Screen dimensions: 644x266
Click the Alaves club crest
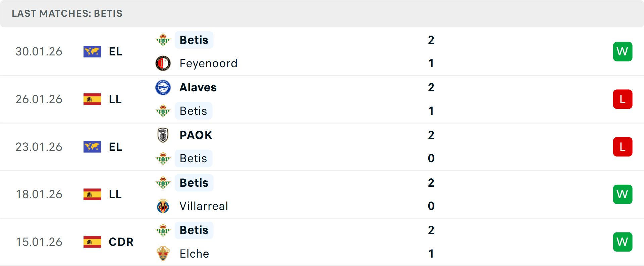163,88
